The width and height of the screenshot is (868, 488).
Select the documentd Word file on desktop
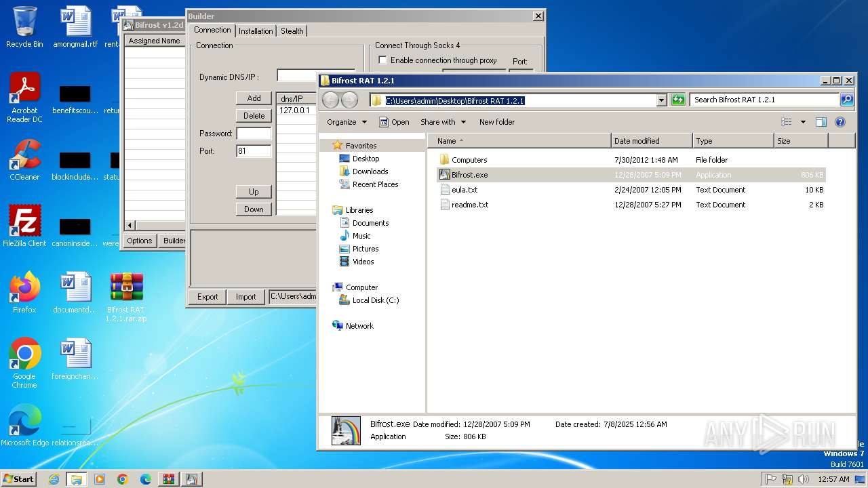(75, 292)
